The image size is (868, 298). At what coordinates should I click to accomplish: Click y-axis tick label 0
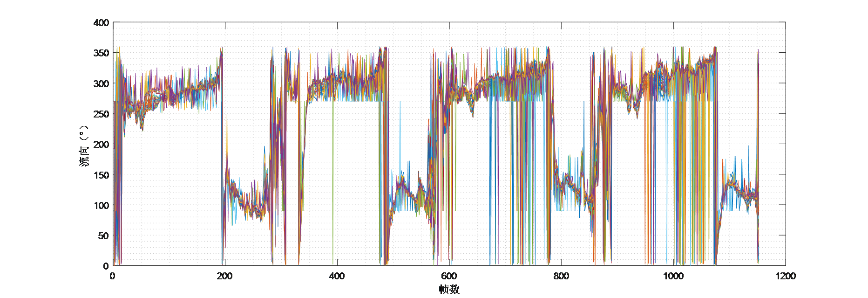(106, 266)
